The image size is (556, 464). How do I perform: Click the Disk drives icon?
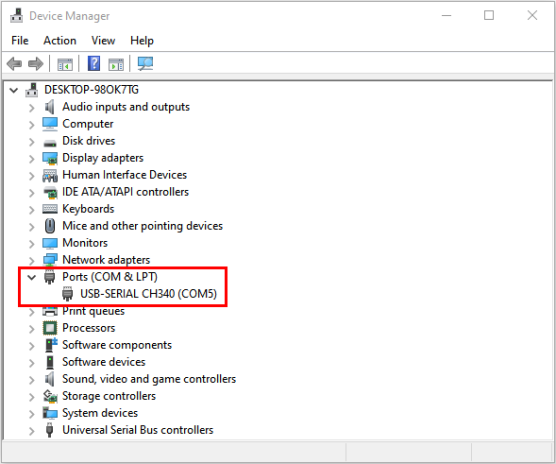[50, 143]
